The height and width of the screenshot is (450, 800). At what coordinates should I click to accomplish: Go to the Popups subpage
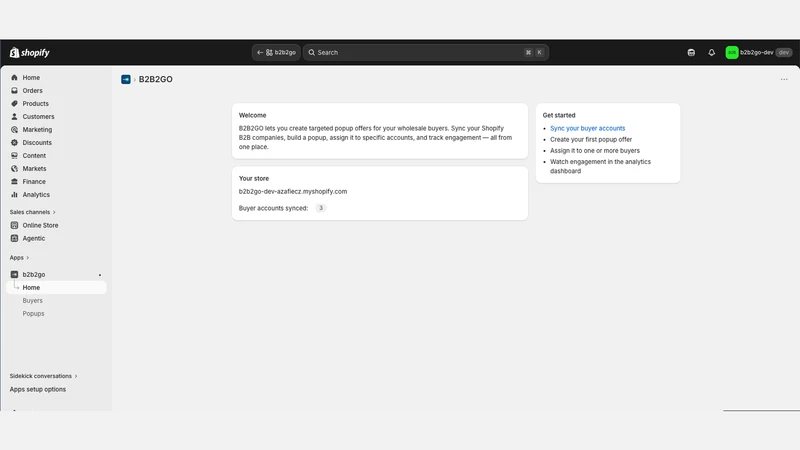coord(33,314)
